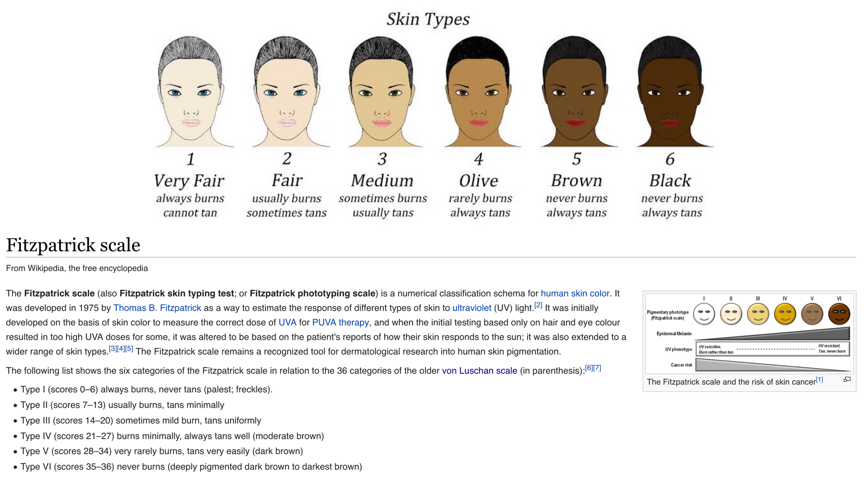Open the UVA link
This screenshot has height=488, width=868.
pos(287,322)
